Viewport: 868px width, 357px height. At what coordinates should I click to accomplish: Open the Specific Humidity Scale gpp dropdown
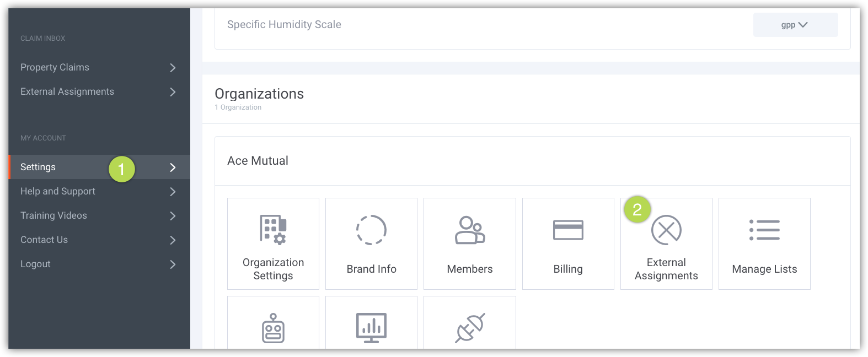(795, 25)
